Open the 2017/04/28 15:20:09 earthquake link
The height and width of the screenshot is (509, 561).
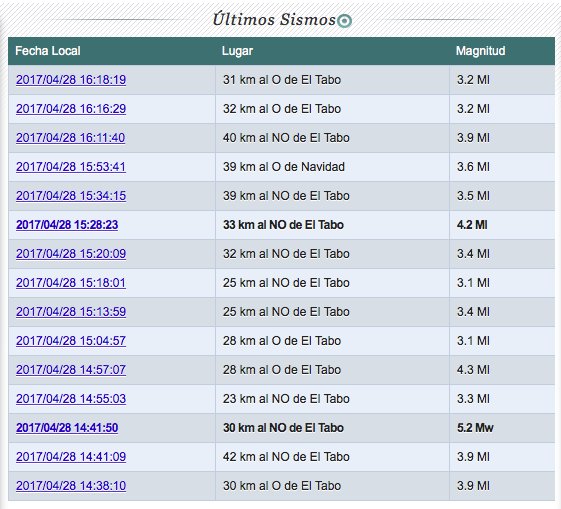71,253
